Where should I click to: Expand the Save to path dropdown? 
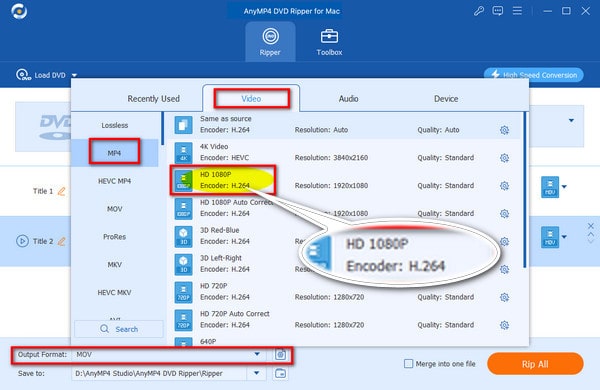coord(256,373)
